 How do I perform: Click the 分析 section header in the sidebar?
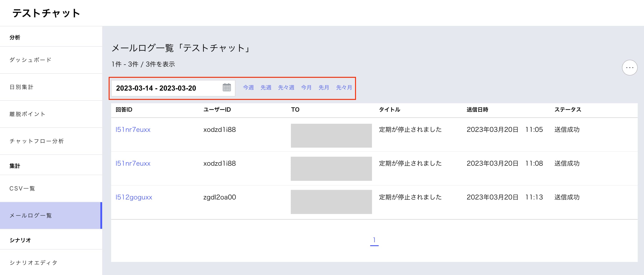coord(15,38)
